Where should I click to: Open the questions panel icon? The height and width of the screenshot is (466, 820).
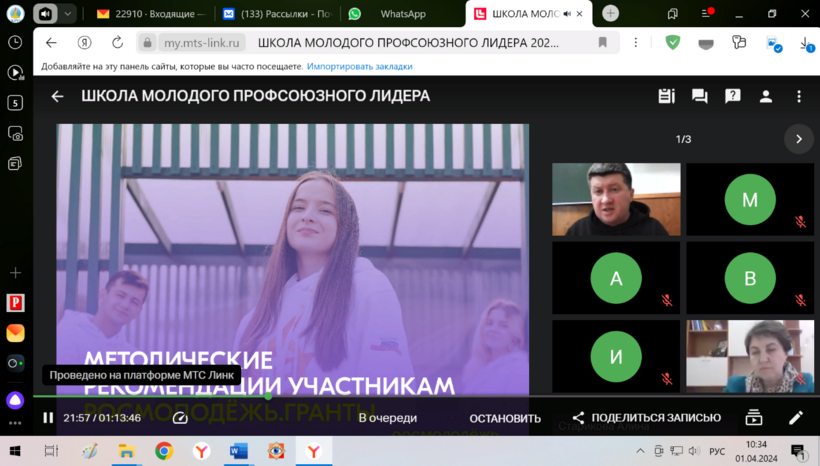733,96
